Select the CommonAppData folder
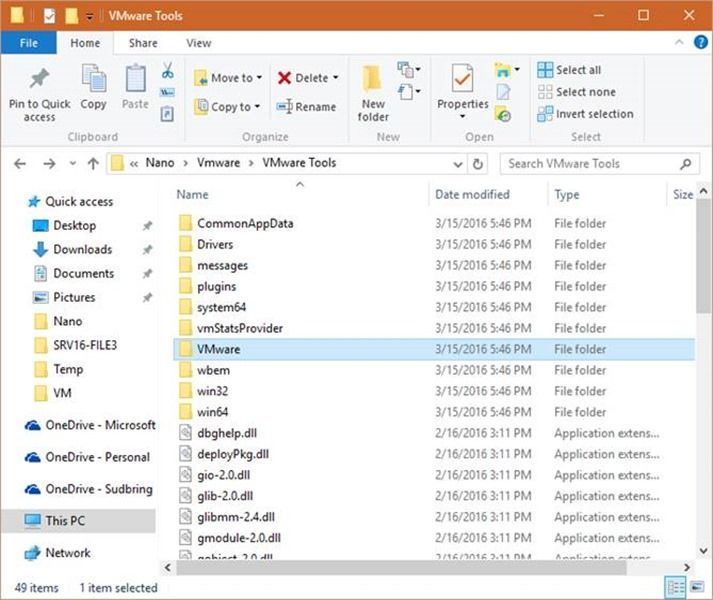713x600 pixels. pyautogui.click(x=434, y=223)
